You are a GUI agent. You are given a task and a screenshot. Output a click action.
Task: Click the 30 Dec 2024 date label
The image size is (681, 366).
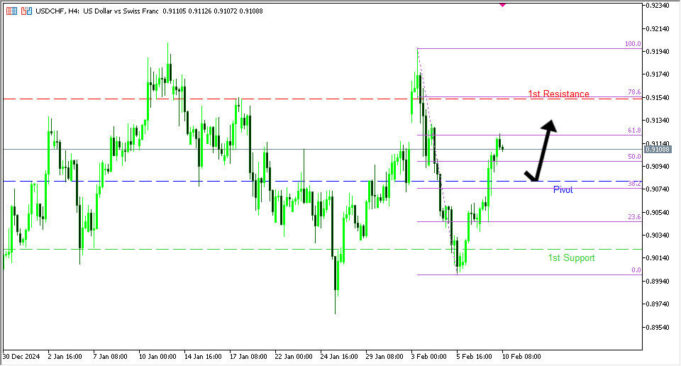coord(21,356)
